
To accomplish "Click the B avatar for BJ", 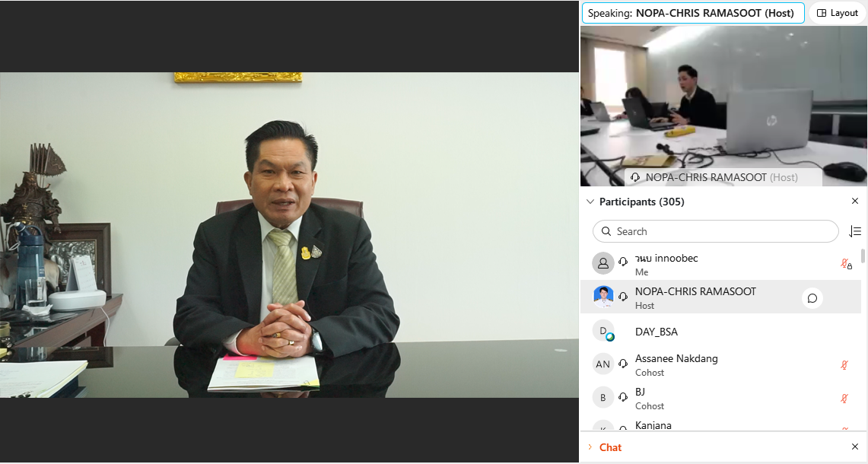I will [603, 398].
